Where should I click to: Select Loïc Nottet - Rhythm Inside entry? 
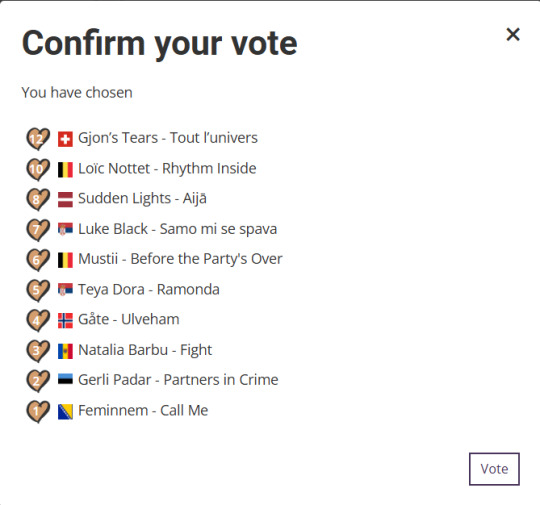tap(167, 168)
